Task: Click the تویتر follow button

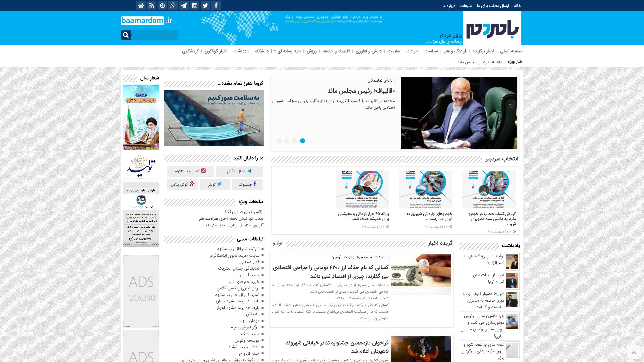Action: pos(215,184)
